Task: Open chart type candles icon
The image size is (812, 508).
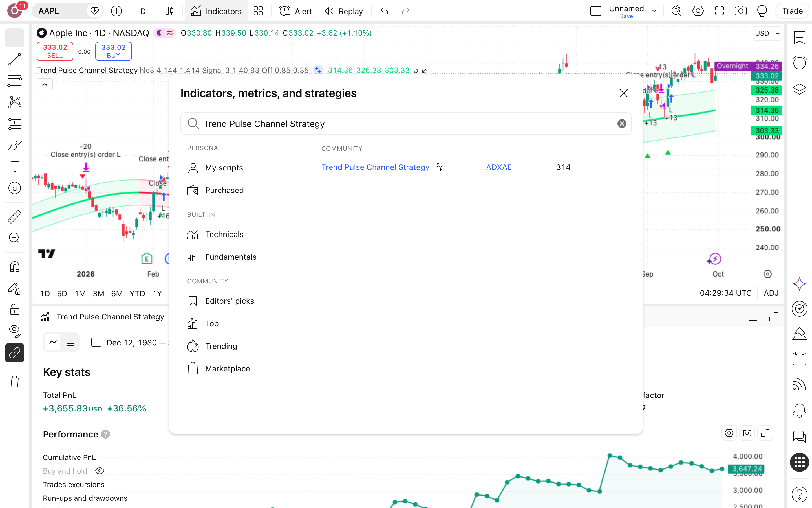Action: 169,11
